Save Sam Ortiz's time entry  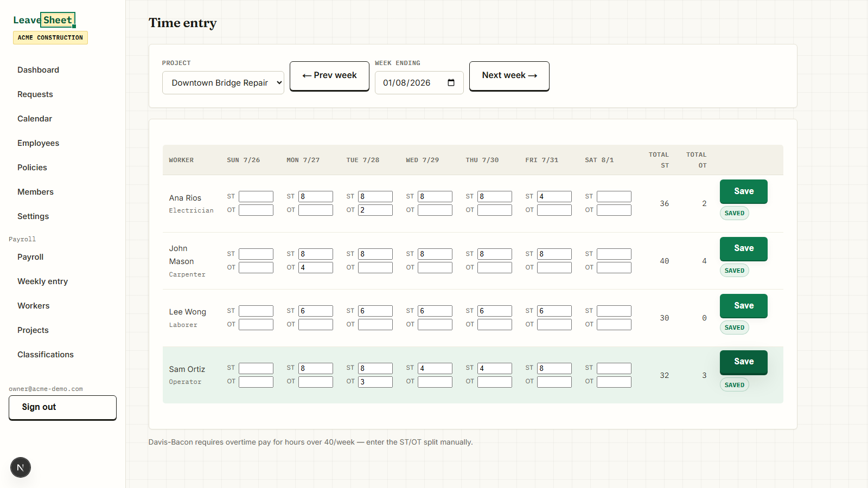point(743,362)
